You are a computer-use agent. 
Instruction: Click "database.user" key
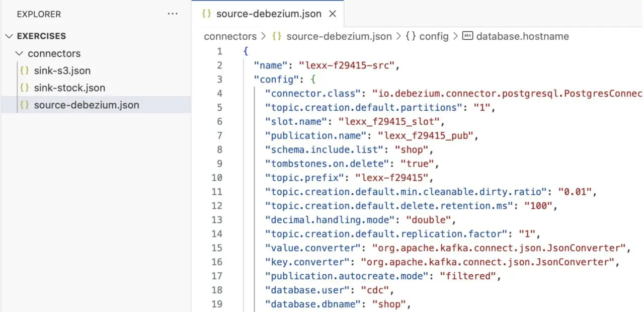point(307,290)
